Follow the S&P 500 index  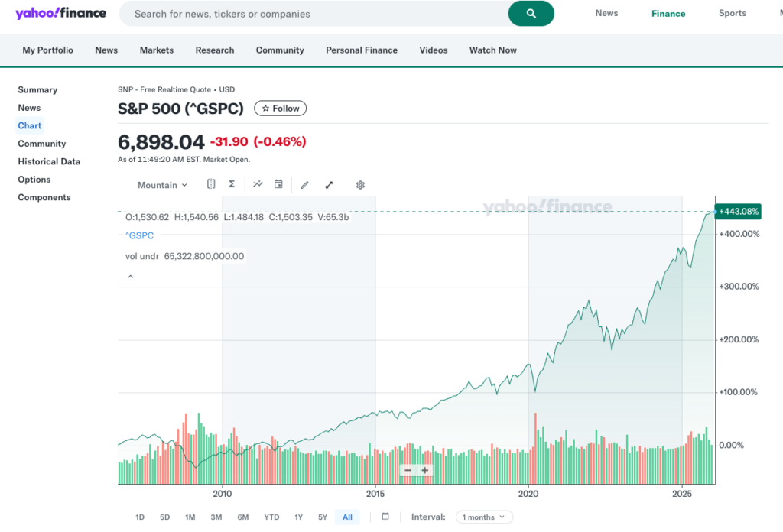coord(280,109)
